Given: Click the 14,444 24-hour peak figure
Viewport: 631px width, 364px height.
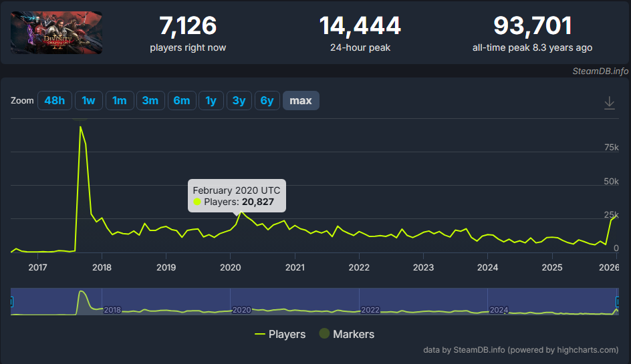Looking at the screenshot, I should click(360, 26).
